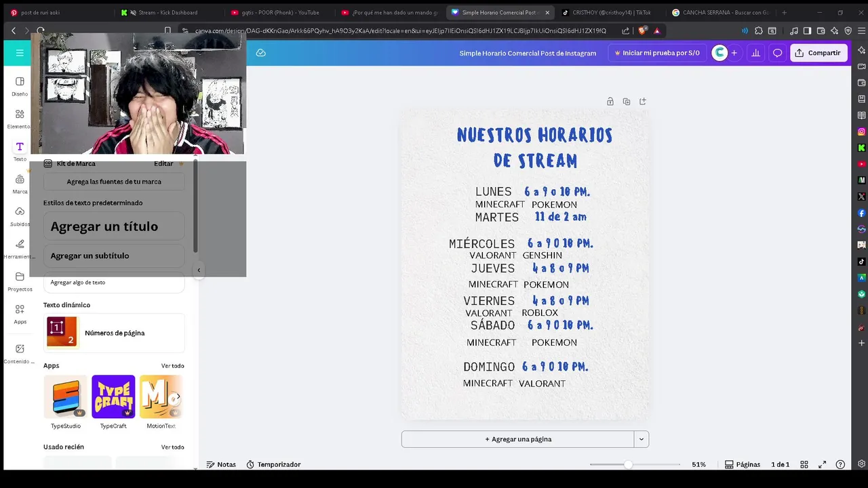Viewport: 868px width, 488px height.
Task: Open the browser main menu icon
Action: (861, 30)
